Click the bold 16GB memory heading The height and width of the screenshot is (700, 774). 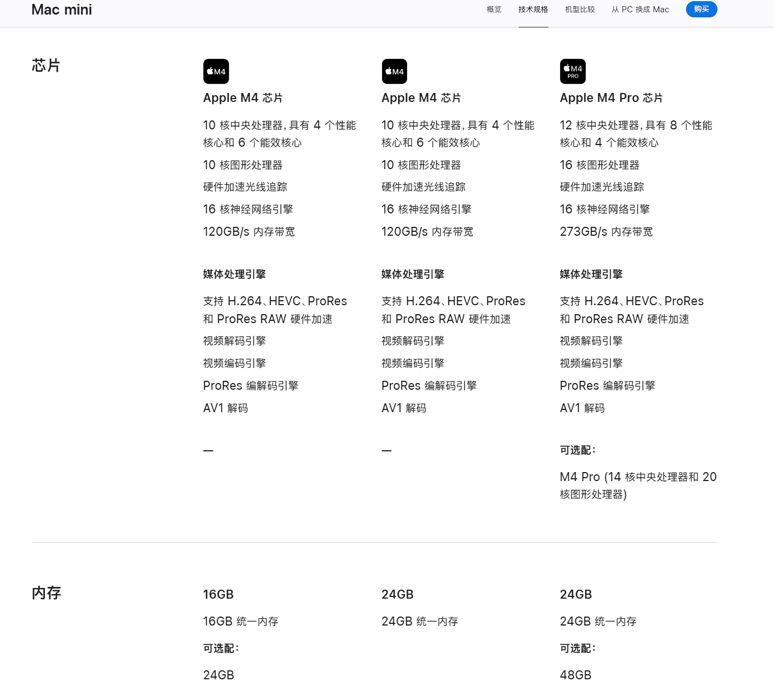pyautogui.click(x=218, y=595)
